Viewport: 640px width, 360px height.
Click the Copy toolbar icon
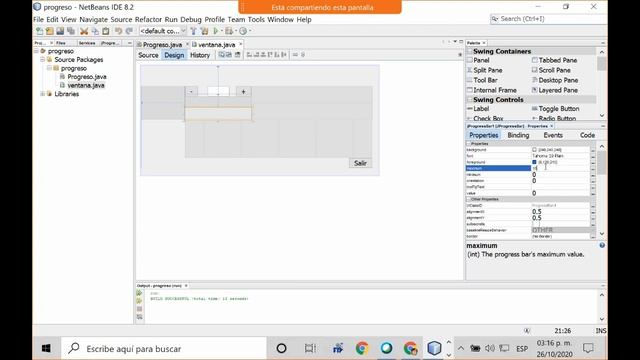[95, 31]
